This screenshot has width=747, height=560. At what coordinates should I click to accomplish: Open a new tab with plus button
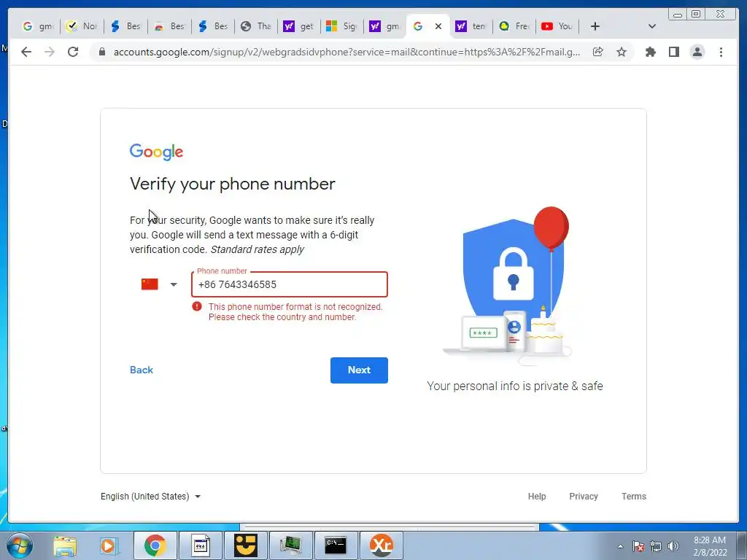click(595, 26)
